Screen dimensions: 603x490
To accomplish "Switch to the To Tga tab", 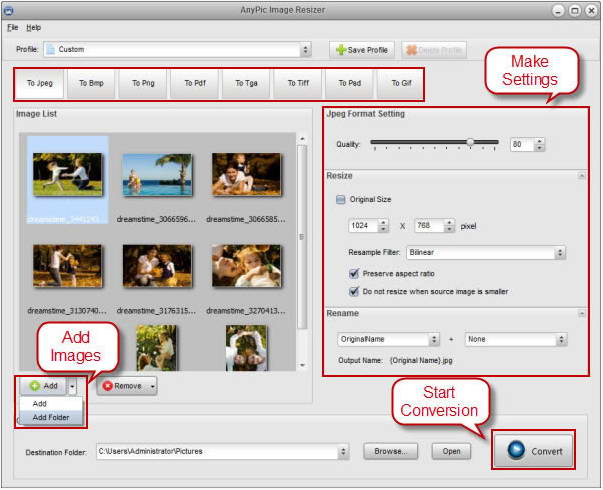I will [x=246, y=83].
